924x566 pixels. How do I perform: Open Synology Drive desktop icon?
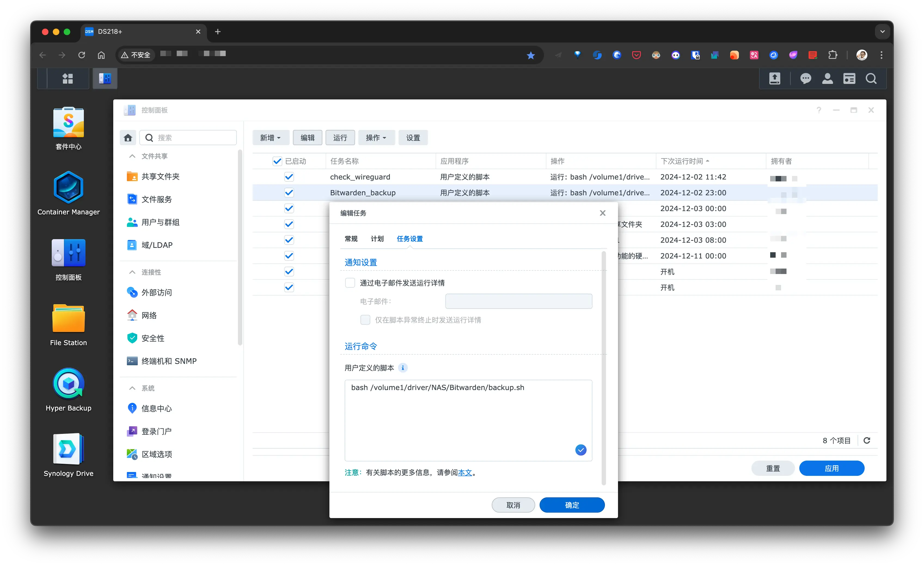(68, 449)
